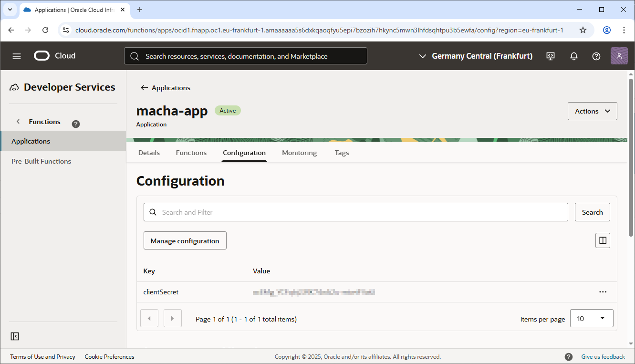Bookmark this page with the star icon
Image resolution: width=635 pixels, height=364 pixels.
point(583,30)
